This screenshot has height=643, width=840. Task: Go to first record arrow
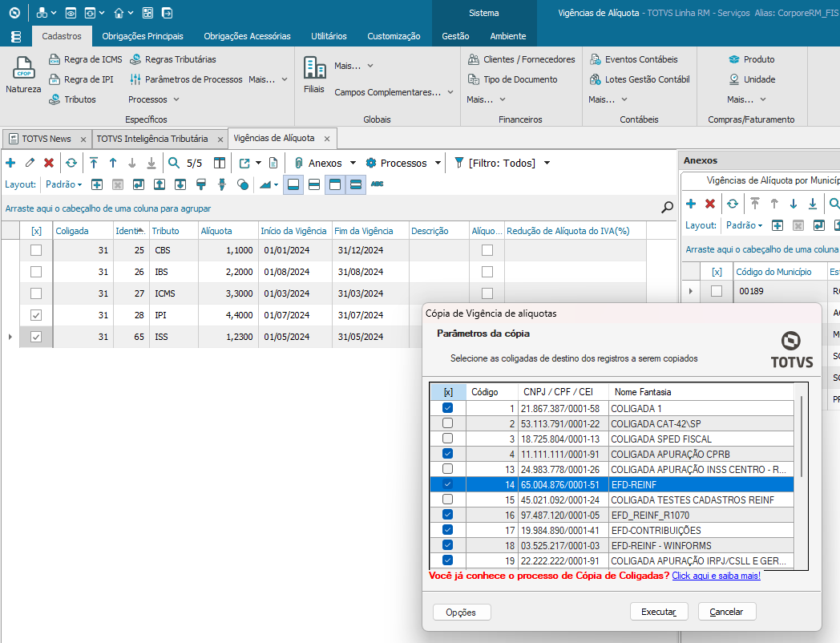coord(94,163)
